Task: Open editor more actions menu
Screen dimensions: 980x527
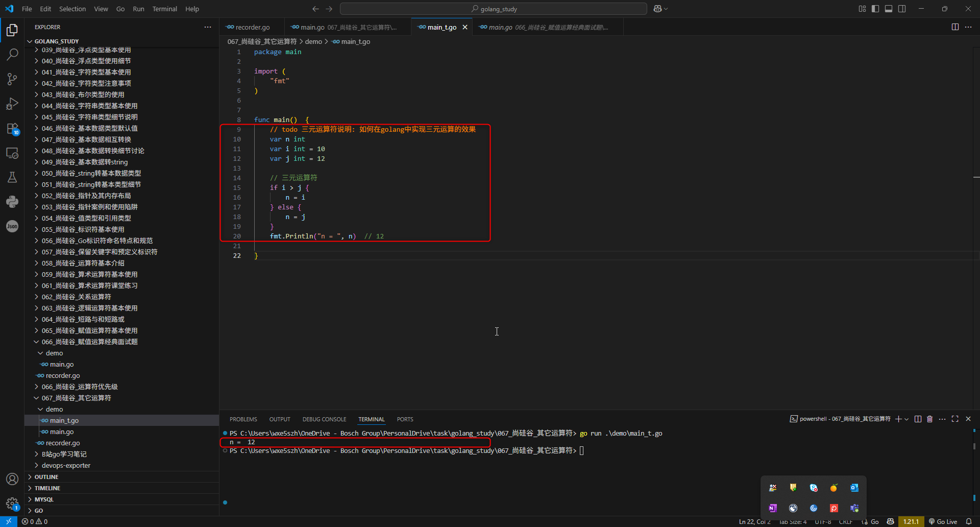Action: (968, 27)
